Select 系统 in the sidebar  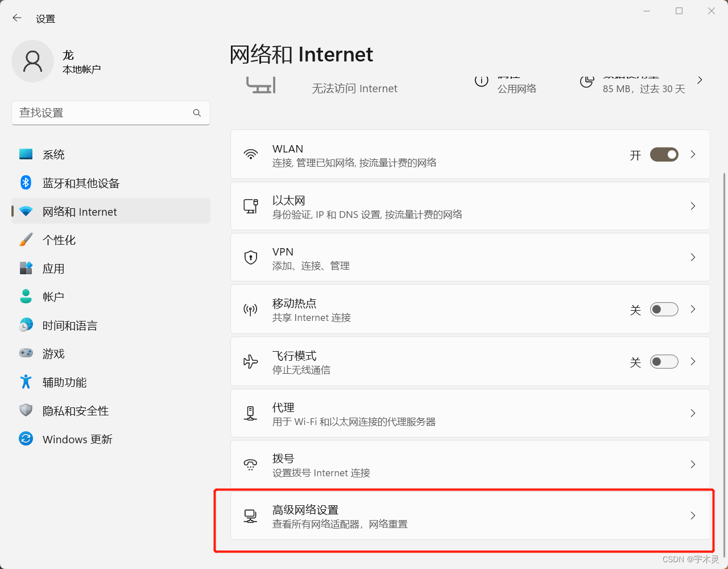111,154
